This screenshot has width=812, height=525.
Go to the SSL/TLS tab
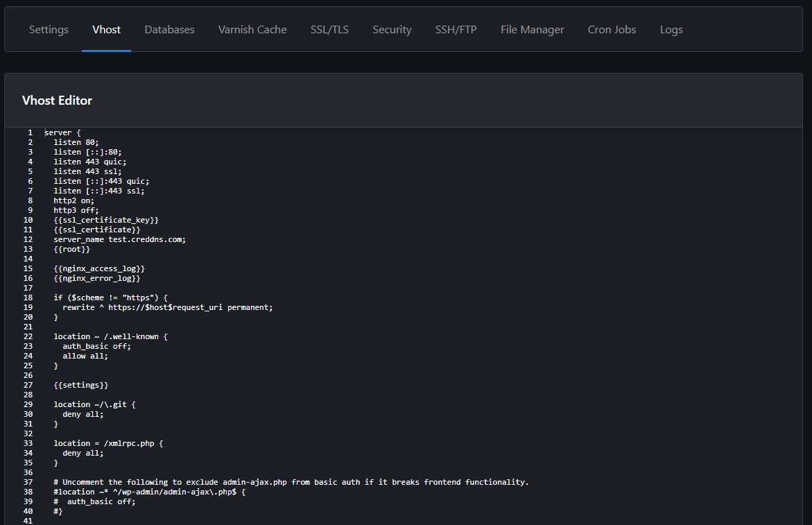329,30
